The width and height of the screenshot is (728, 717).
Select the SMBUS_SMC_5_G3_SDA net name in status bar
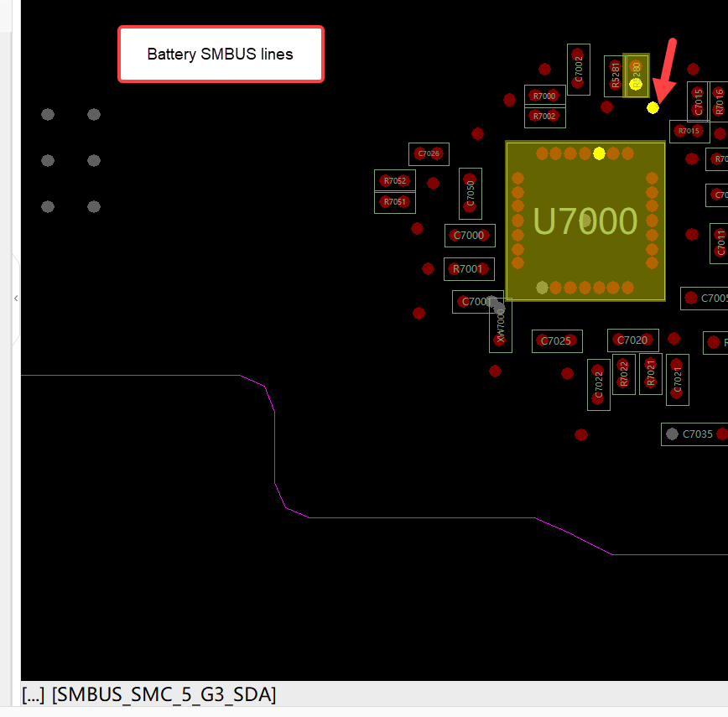tap(164, 694)
